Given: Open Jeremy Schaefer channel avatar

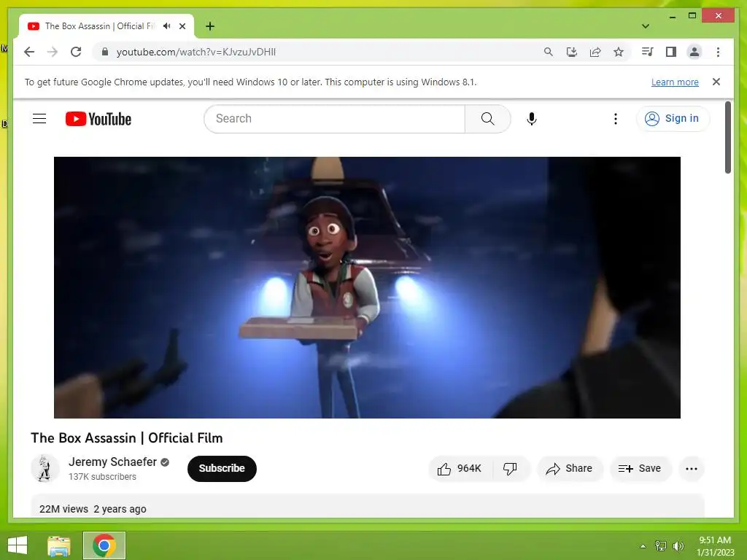Looking at the screenshot, I should tap(44, 469).
